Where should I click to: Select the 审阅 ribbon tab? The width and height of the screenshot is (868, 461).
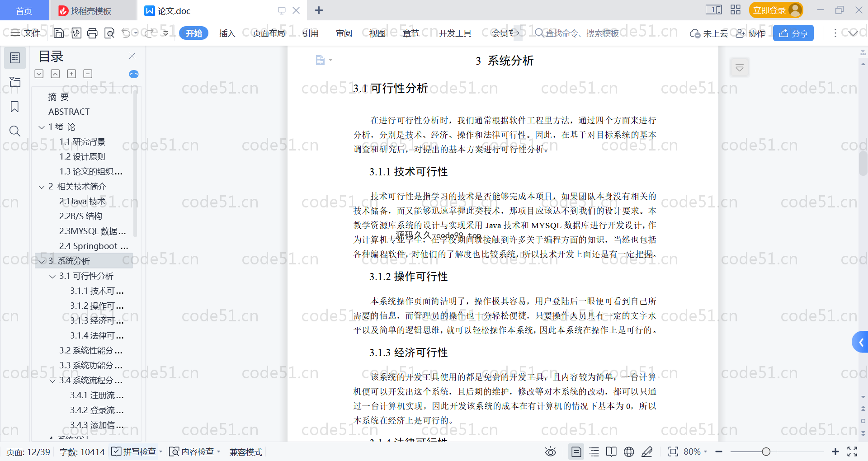pyautogui.click(x=344, y=33)
